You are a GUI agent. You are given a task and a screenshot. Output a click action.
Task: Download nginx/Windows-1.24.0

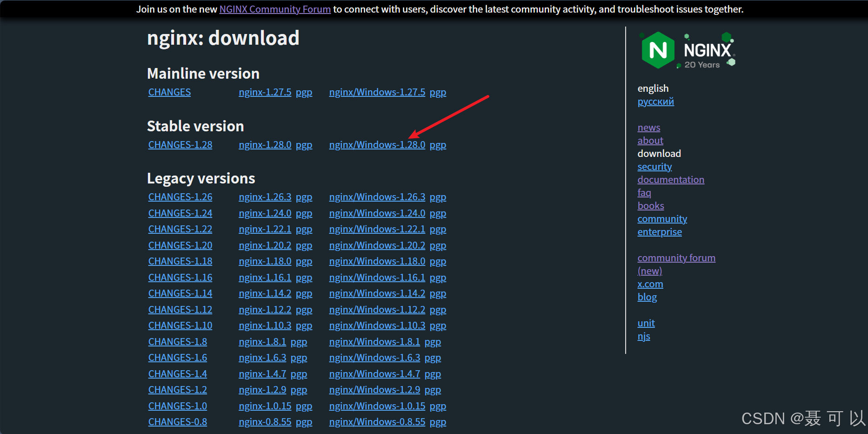pyautogui.click(x=377, y=213)
